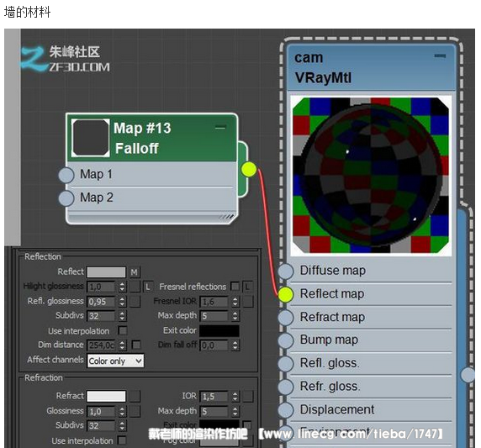Click the Fresnel IOR 1,6 field
The height and width of the screenshot is (448, 481).
(x=214, y=302)
